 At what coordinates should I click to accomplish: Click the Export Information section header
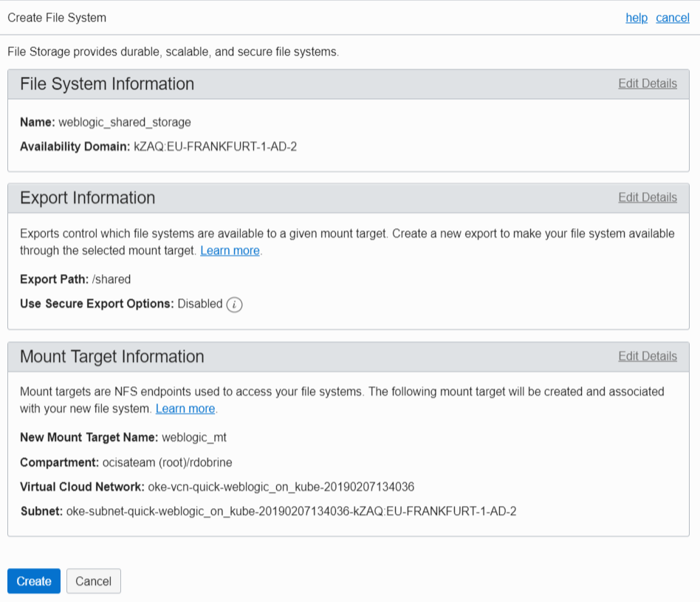87,198
